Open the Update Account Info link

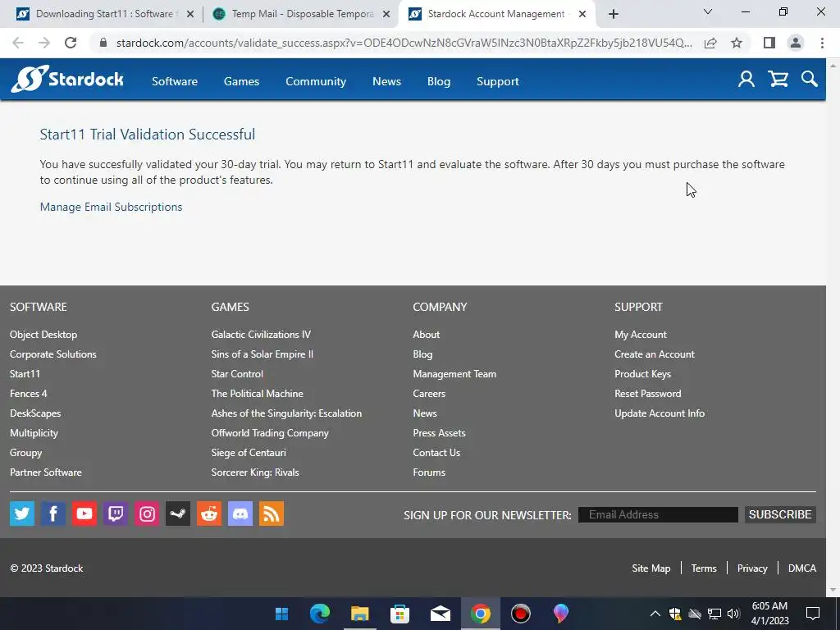coord(660,413)
